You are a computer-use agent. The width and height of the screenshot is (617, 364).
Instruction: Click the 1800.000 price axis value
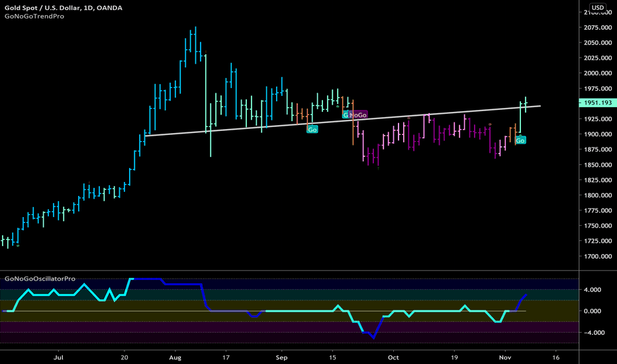point(598,195)
